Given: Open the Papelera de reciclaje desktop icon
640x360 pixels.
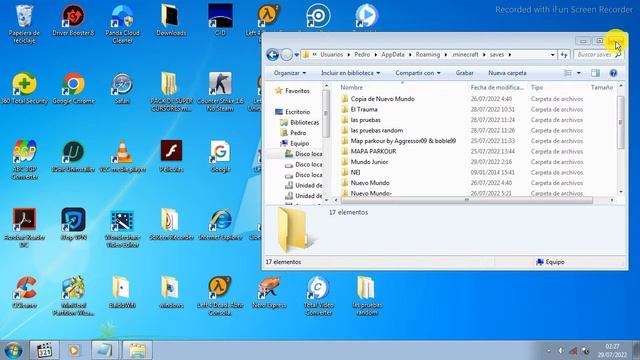Looking at the screenshot, I should (24, 23).
